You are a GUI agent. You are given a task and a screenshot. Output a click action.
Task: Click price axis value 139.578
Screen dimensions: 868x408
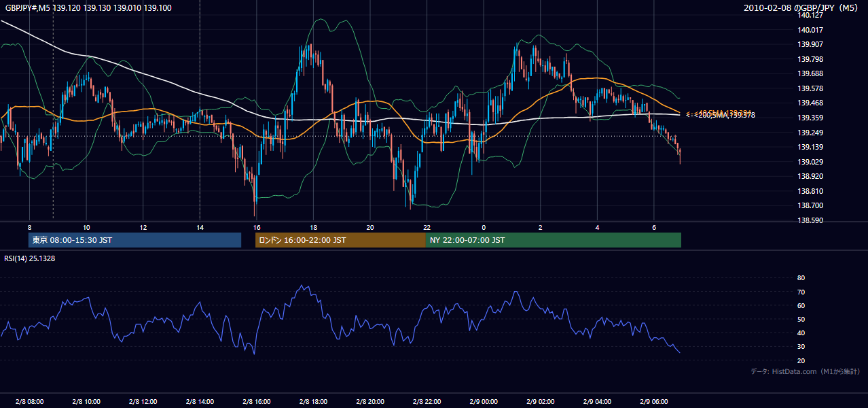click(811, 88)
